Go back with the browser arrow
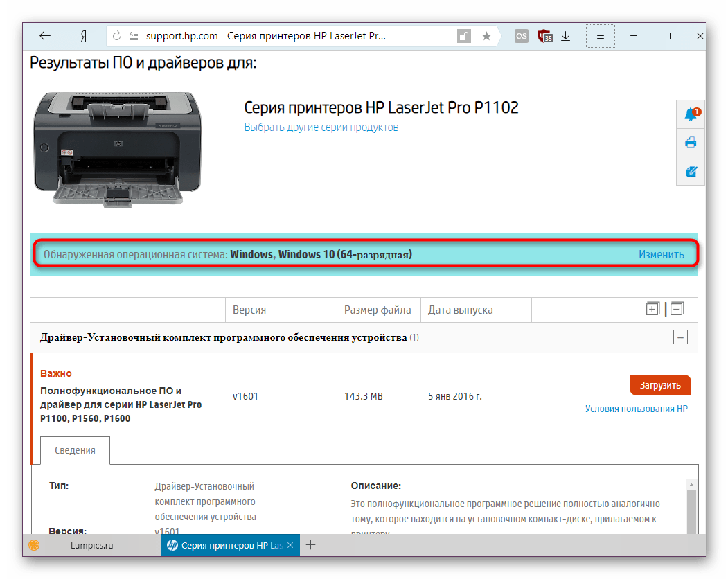The width and height of the screenshot is (728, 579). tap(45, 36)
